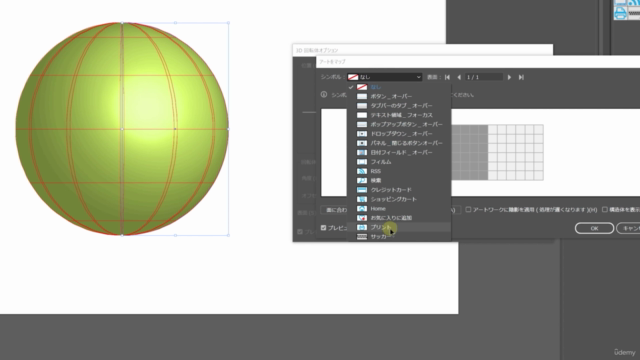Pick Home symbol from list

coord(399,209)
